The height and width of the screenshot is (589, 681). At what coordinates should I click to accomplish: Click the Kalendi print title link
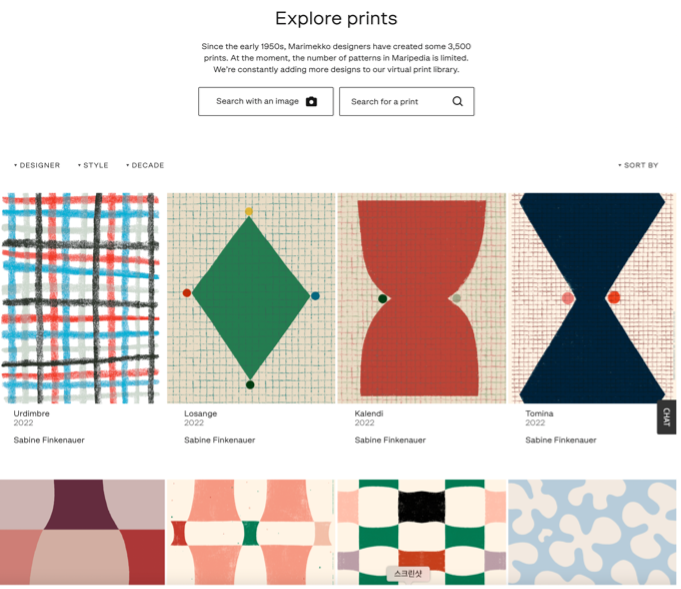tap(369, 414)
